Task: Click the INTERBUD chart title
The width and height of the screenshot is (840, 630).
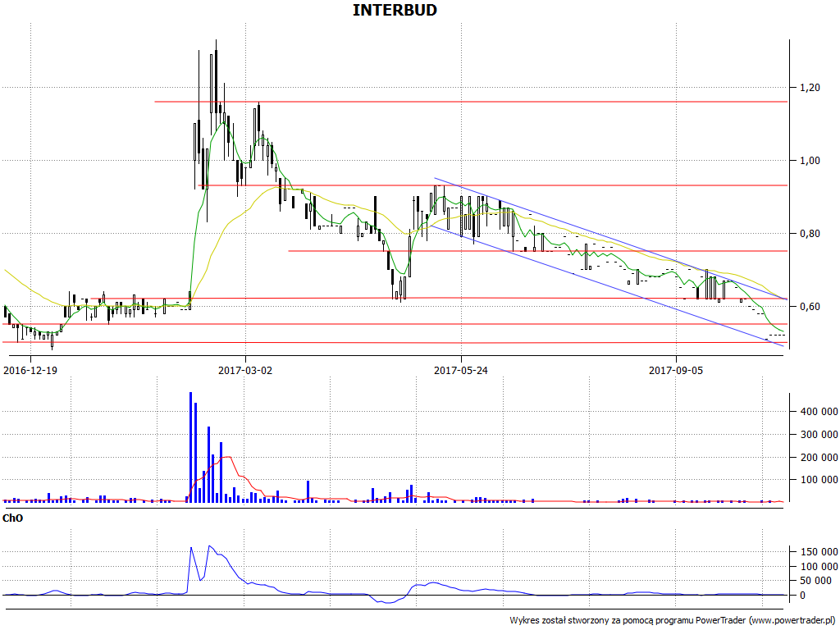Action: (x=395, y=10)
